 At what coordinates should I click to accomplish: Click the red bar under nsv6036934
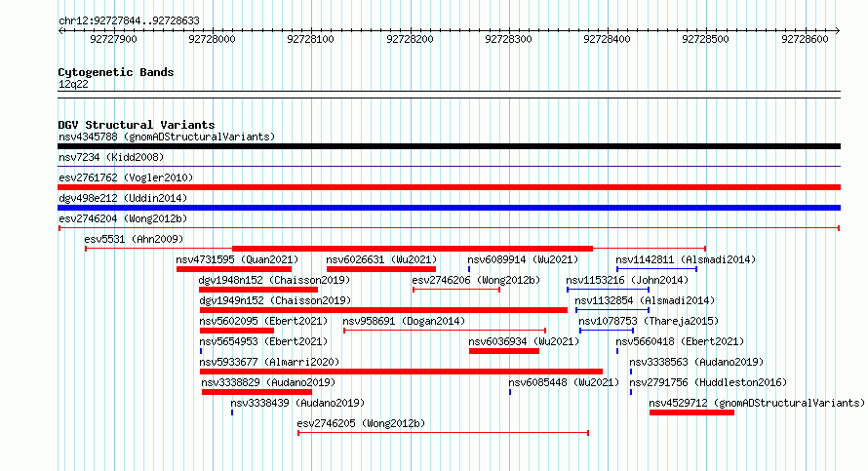click(x=504, y=351)
